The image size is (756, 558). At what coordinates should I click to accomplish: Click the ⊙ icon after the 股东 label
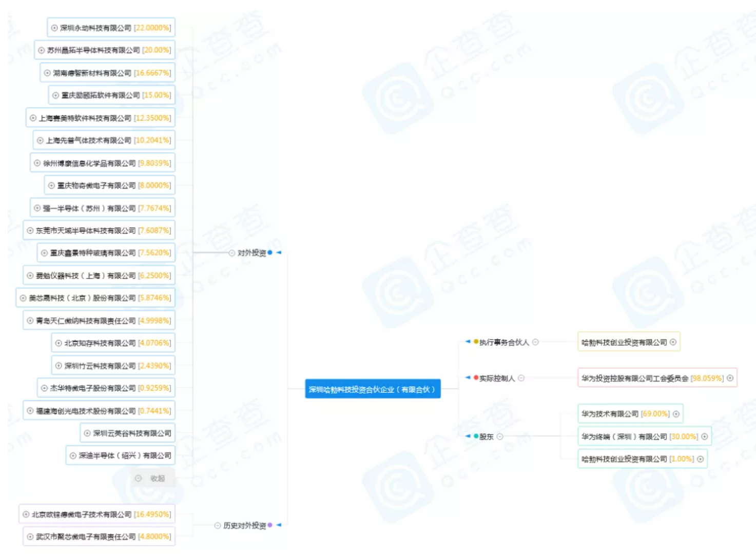coord(500,437)
